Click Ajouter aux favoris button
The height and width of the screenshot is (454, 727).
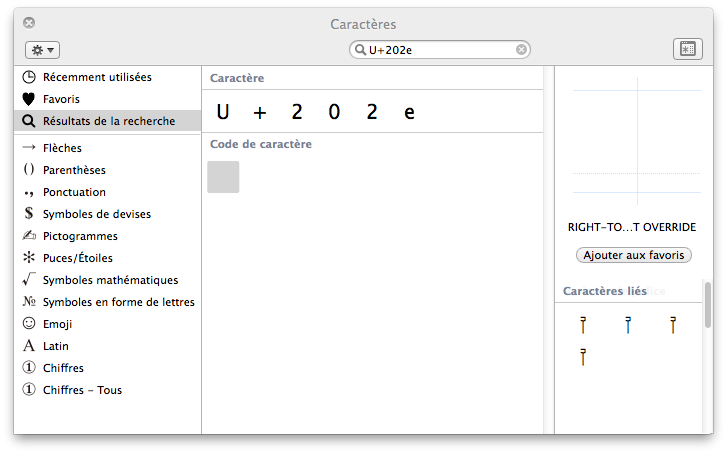633,255
